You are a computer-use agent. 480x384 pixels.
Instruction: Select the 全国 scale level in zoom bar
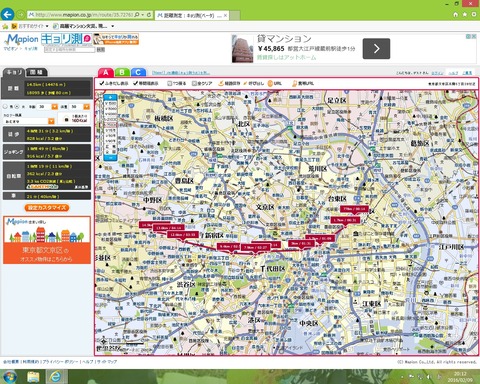click(x=110, y=152)
